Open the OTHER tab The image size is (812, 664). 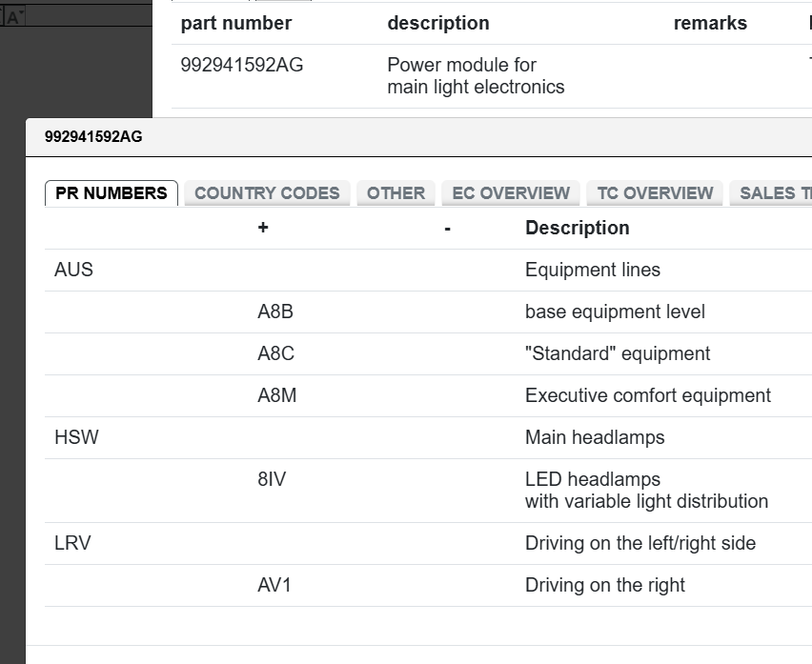(396, 192)
